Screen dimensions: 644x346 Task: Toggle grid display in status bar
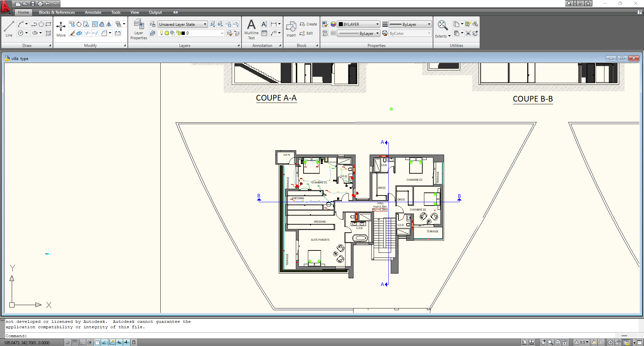point(74,342)
